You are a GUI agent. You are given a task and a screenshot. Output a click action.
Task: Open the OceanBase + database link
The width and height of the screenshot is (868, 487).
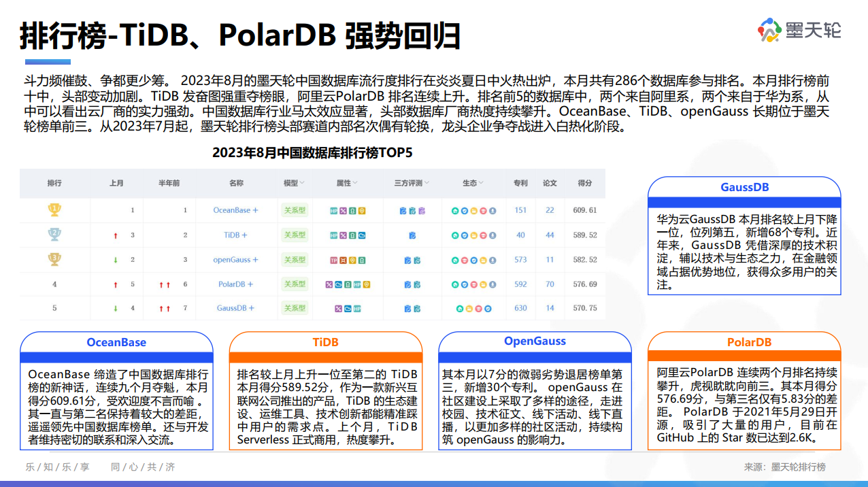(x=236, y=210)
